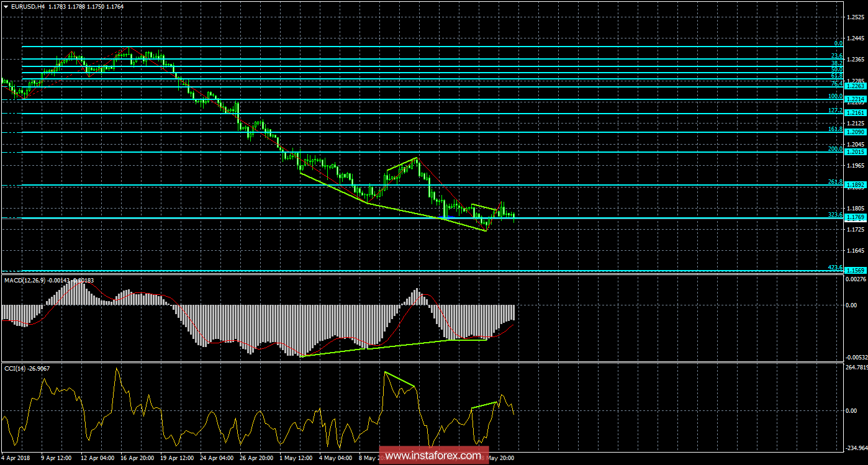Select the 100.0 Fibonacci level label
This screenshot has width=868, height=465.
(835, 96)
